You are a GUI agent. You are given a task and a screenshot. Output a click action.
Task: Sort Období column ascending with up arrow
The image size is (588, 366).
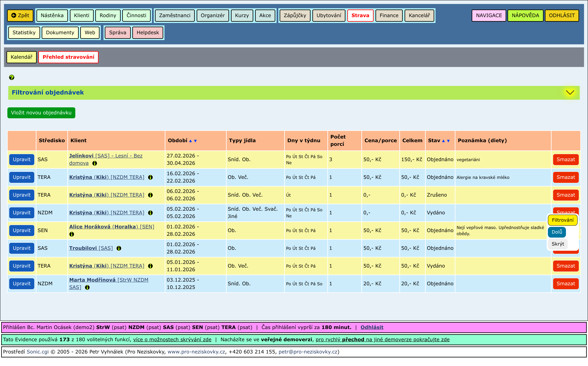pyautogui.click(x=190, y=141)
